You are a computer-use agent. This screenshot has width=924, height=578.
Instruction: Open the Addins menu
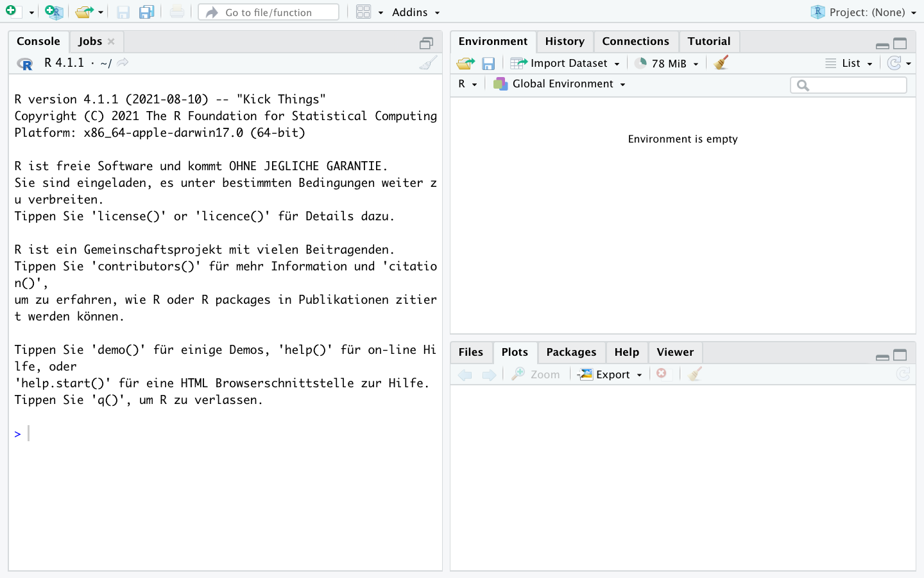416,12
